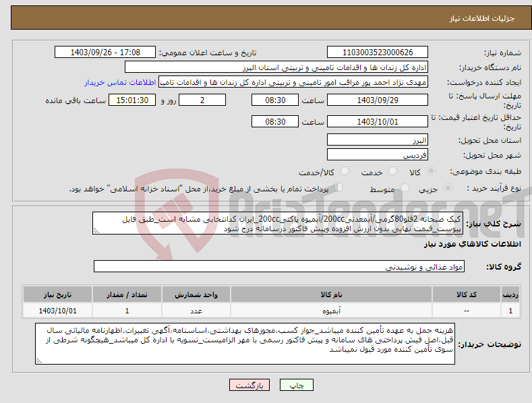Click the delivery province field البرز
This screenshot has height=403, width=532.
tap(378, 139)
